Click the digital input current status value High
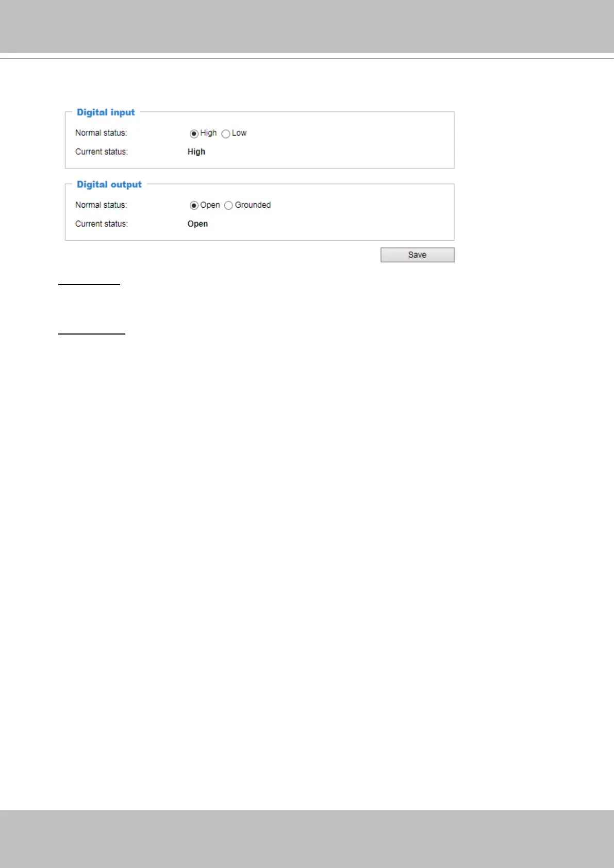The image size is (614, 868). 196,152
